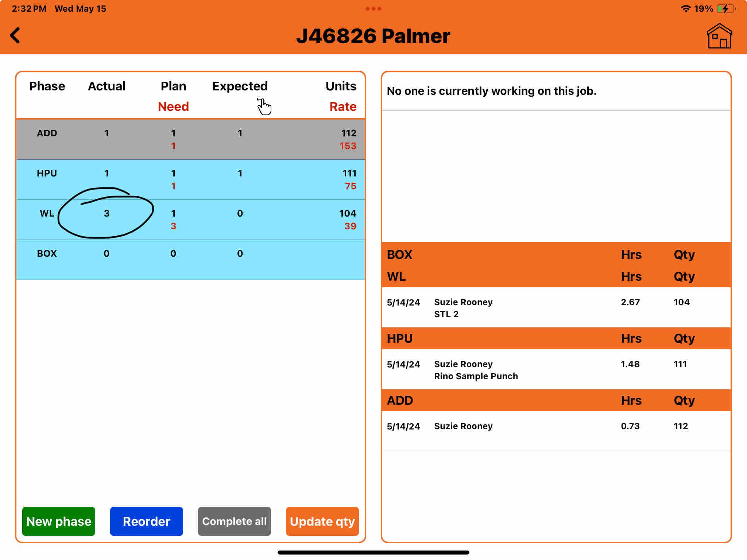The width and height of the screenshot is (747, 560).
Task: Tap the Expected column header
Action: (x=240, y=86)
